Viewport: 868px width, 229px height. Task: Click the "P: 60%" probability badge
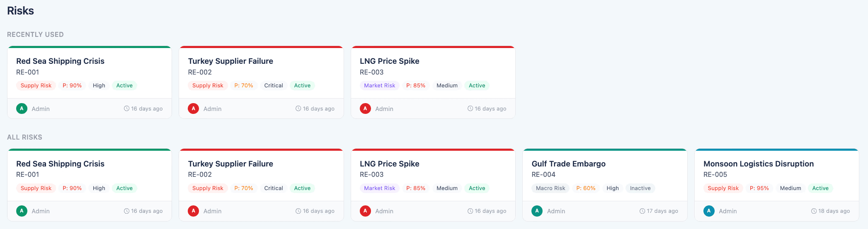click(x=586, y=188)
